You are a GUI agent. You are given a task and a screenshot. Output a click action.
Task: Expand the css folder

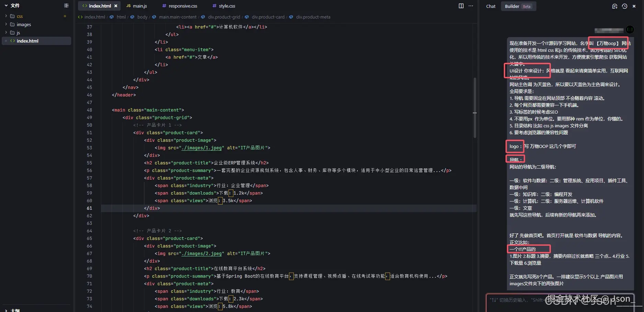click(6, 16)
